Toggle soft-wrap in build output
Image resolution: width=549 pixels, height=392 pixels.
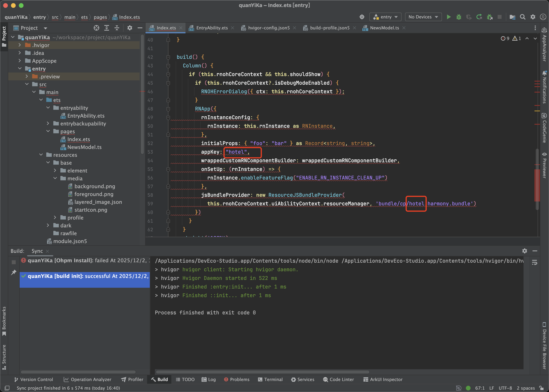(x=534, y=262)
